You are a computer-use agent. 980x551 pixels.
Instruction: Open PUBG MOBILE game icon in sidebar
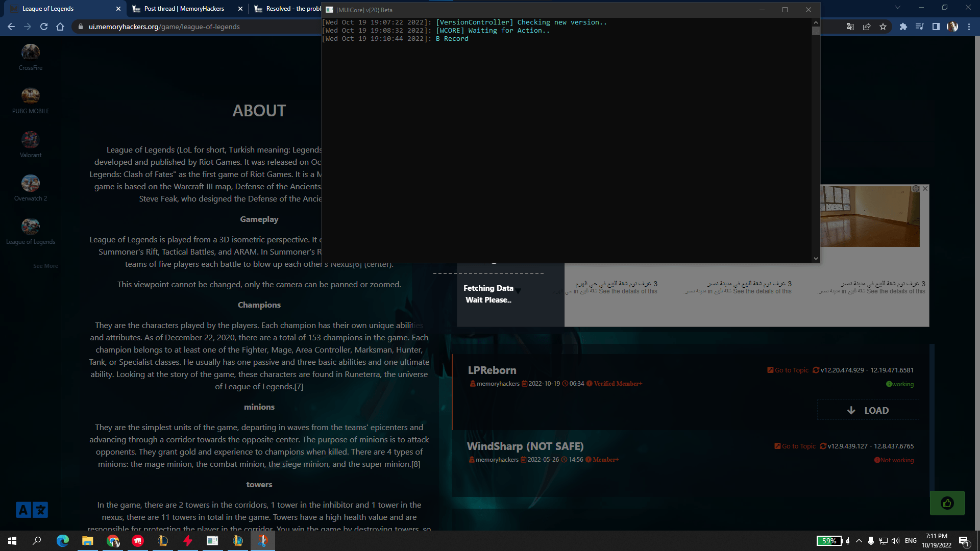click(x=31, y=95)
